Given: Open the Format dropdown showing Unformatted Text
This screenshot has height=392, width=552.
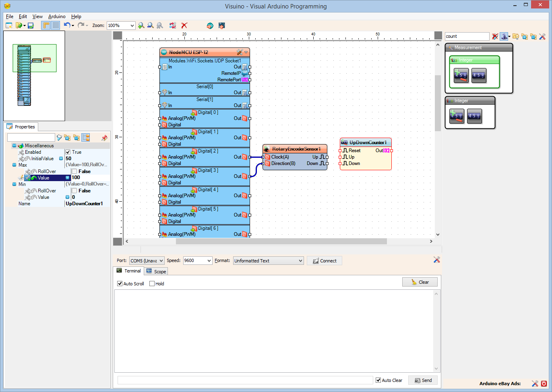Looking at the screenshot, I should click(x=302, y=260).
